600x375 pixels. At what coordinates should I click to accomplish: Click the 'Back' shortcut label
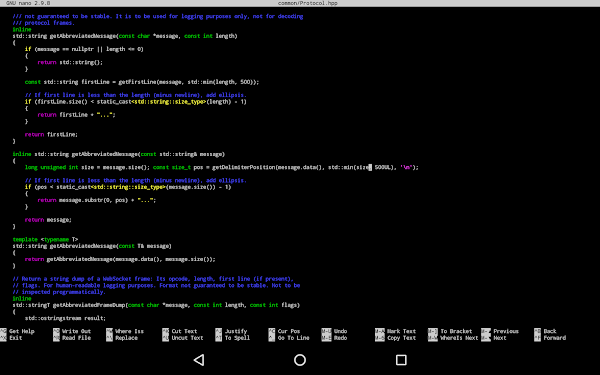[550, 331]
